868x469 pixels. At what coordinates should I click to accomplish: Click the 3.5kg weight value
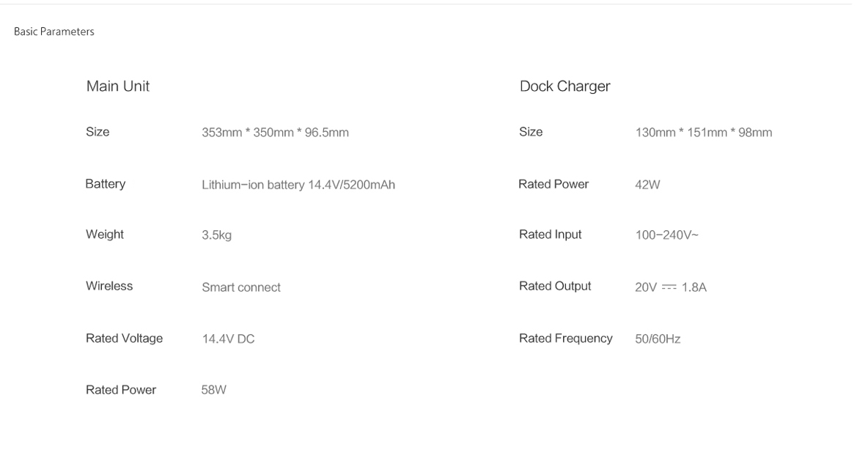(x=216, y=235)
